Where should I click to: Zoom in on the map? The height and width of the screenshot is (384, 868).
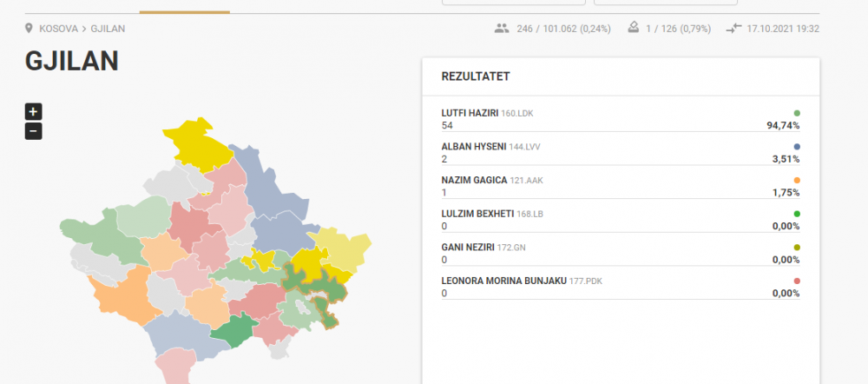33,111
